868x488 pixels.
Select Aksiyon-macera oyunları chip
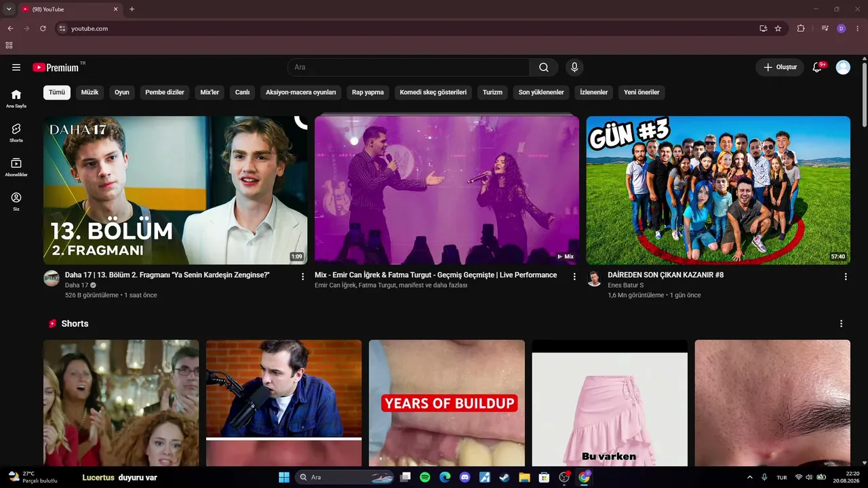(x=301, y=92)
